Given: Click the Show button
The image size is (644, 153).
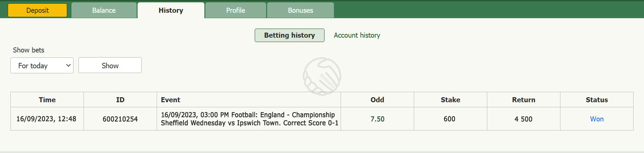Looking at the screenshot, I should (x=110, y=65).
